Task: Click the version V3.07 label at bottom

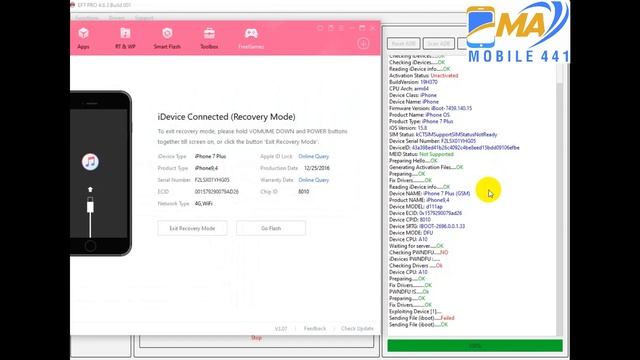Action: click(x=281, y=329)
